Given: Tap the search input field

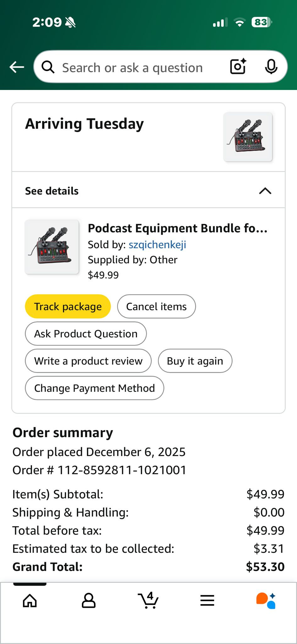Looking at the screenshot, I should (138, 67).
